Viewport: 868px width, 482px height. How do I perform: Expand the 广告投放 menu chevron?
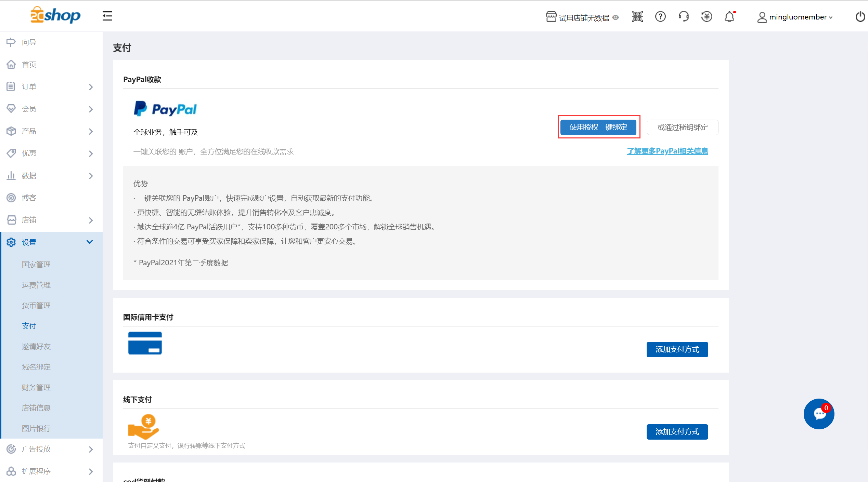pyautogui.click(x=91, y=449)
